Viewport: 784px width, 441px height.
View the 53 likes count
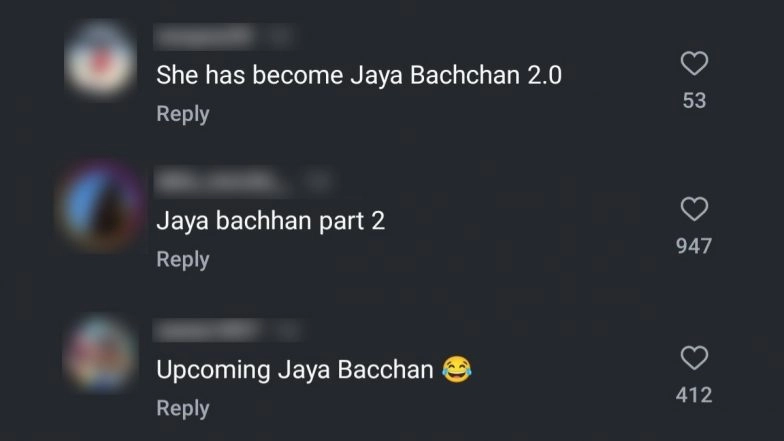coord(694,100)
